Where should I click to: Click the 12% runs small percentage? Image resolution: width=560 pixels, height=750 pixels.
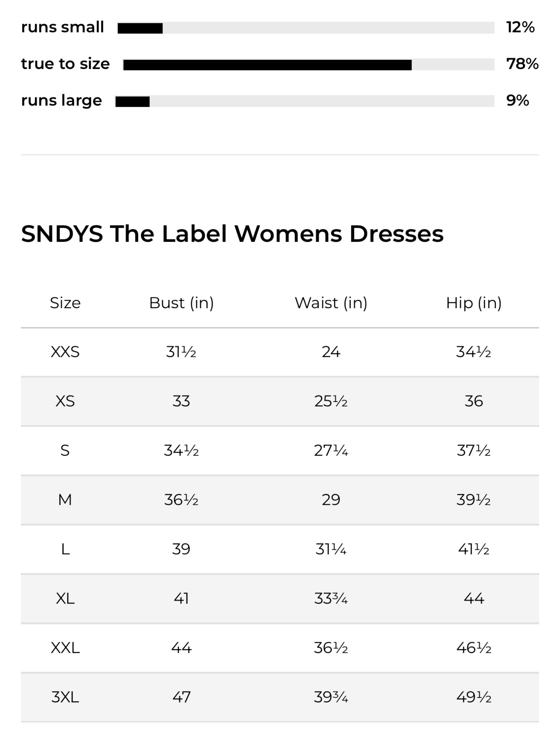[520, 27]
